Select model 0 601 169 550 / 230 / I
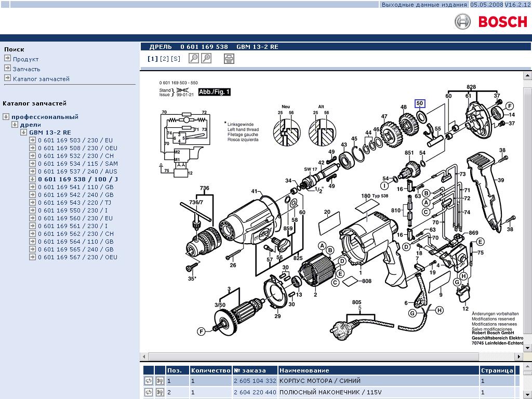Image resolution: width=532 pixels, height=399 pixels. tap(73, 210)
